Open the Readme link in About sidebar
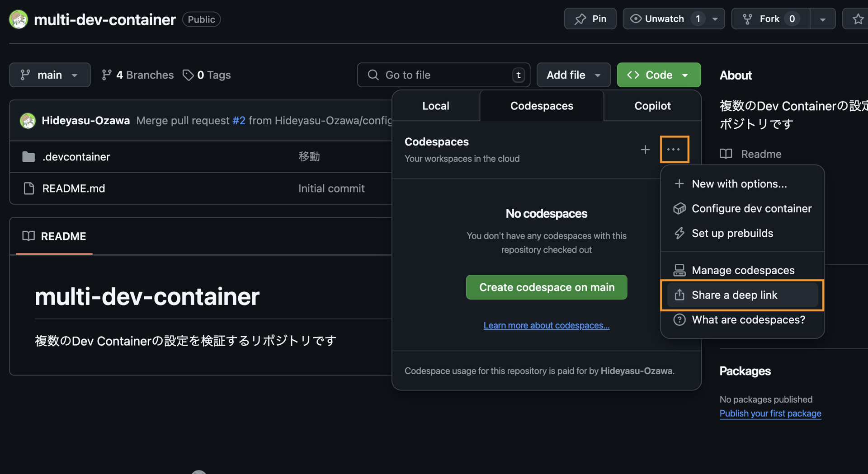Screen dimensions: 868x474 click(x=751, y=154)
